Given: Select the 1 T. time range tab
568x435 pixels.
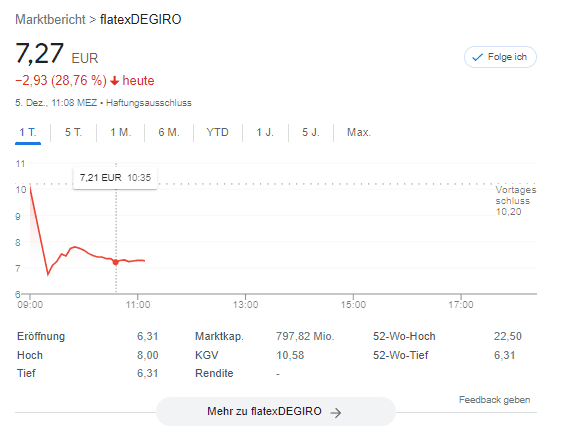Looking at the screenshot, I should pyautogui.click(x=28, y=133).
